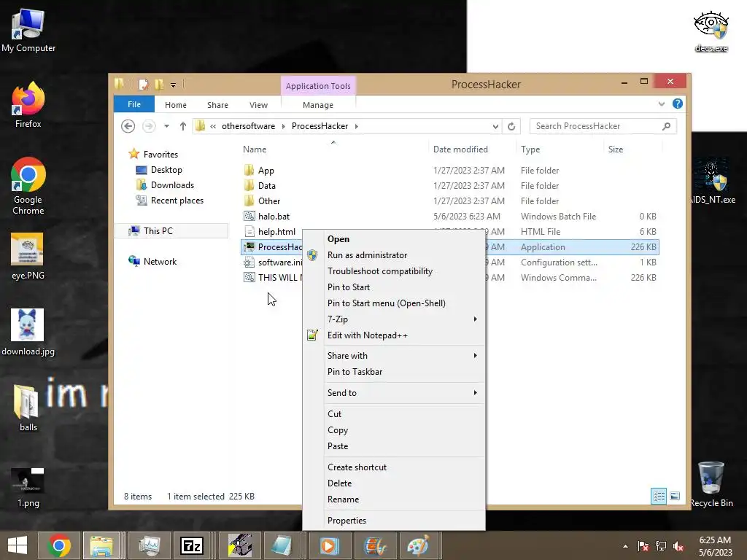
Task: Go back in Explorer navigation
Action: 128,126
